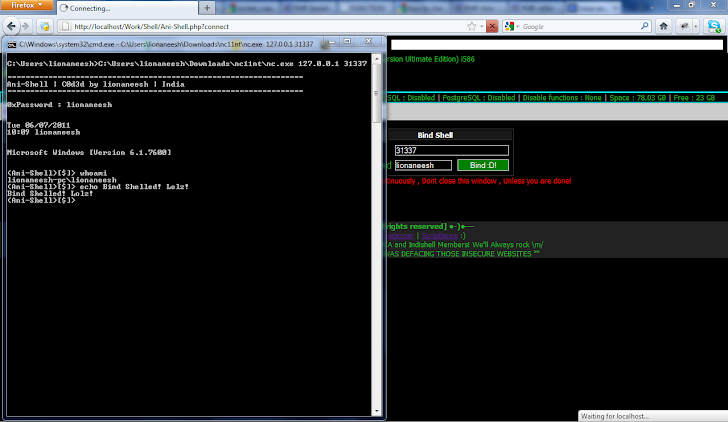Click 'Free : 23 GB' status text
The width and height of the screenshot is (728, 422).
point(694,98)
